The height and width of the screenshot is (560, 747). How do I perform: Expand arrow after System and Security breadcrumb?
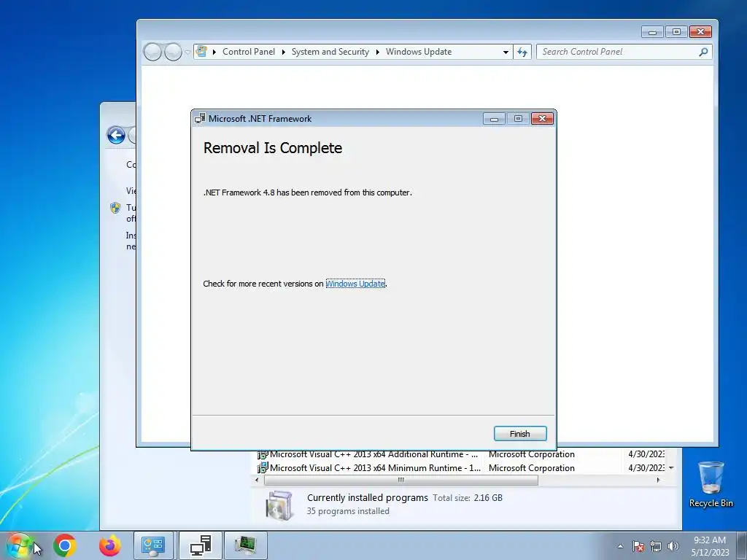point(377,52)
